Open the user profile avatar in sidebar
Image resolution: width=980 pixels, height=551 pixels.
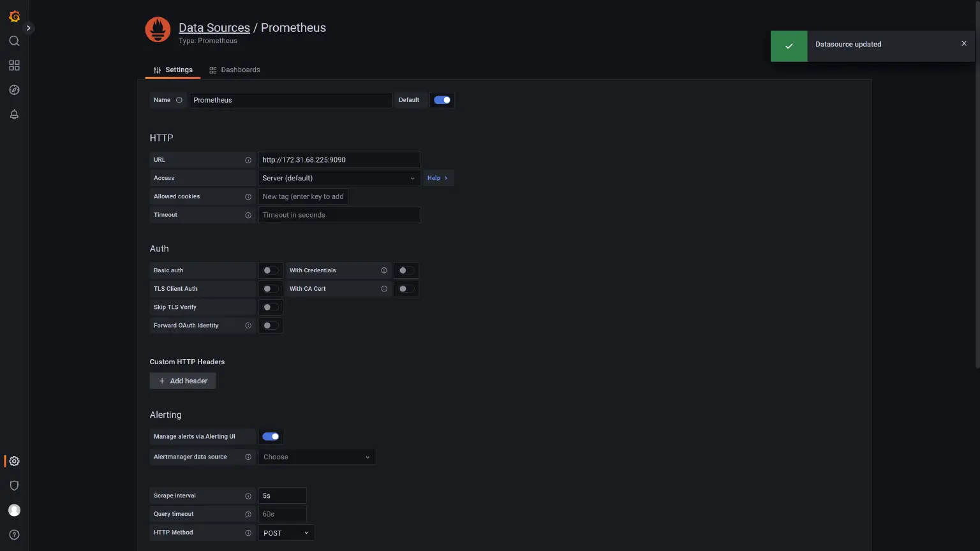pos(14,510)
